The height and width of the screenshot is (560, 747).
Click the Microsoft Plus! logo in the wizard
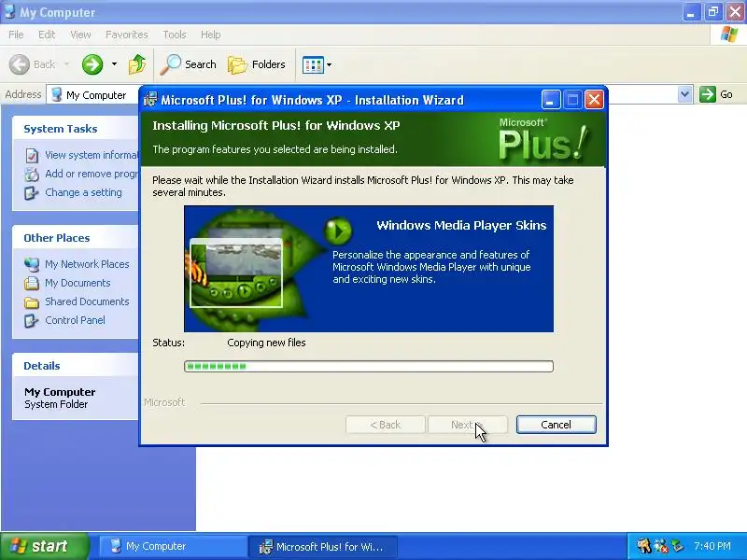point(543,139)
